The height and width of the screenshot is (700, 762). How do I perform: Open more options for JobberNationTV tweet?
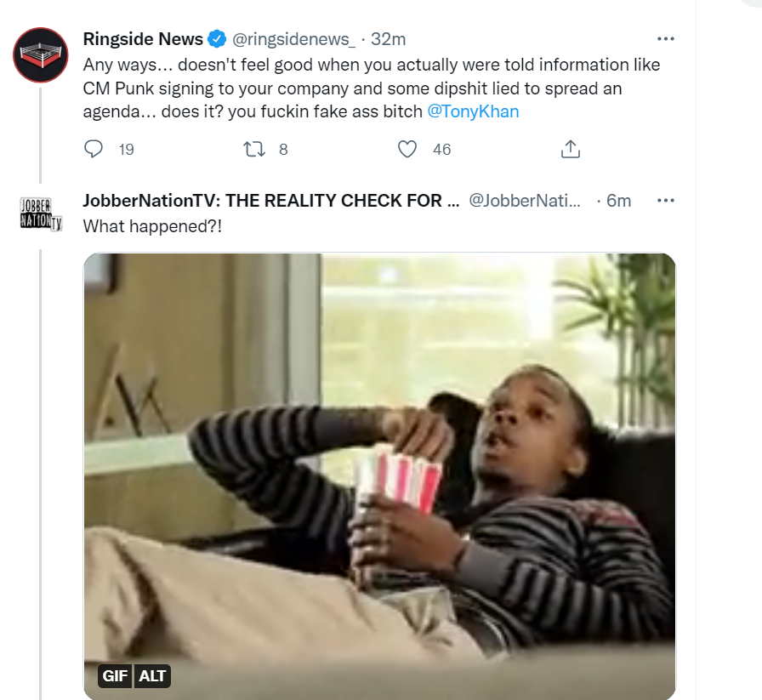(665, 200)
